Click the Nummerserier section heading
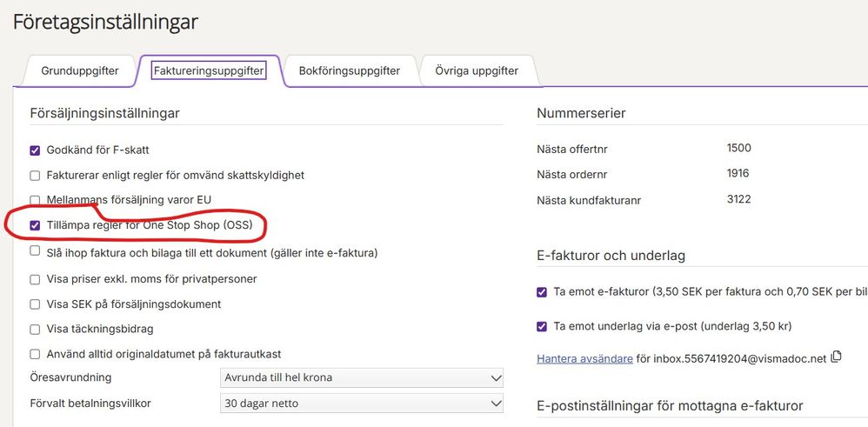The height and width of the screenshot is (427, 868). tap(581, 114)
